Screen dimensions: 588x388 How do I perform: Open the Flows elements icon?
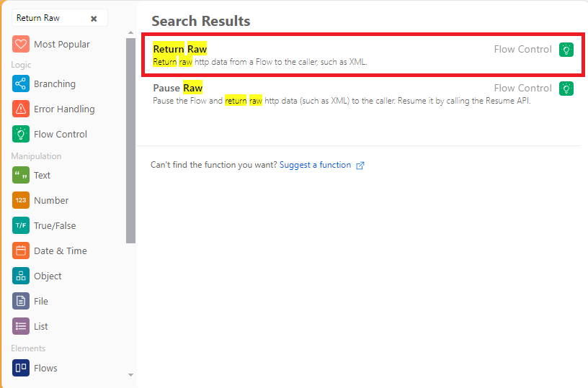21,368
